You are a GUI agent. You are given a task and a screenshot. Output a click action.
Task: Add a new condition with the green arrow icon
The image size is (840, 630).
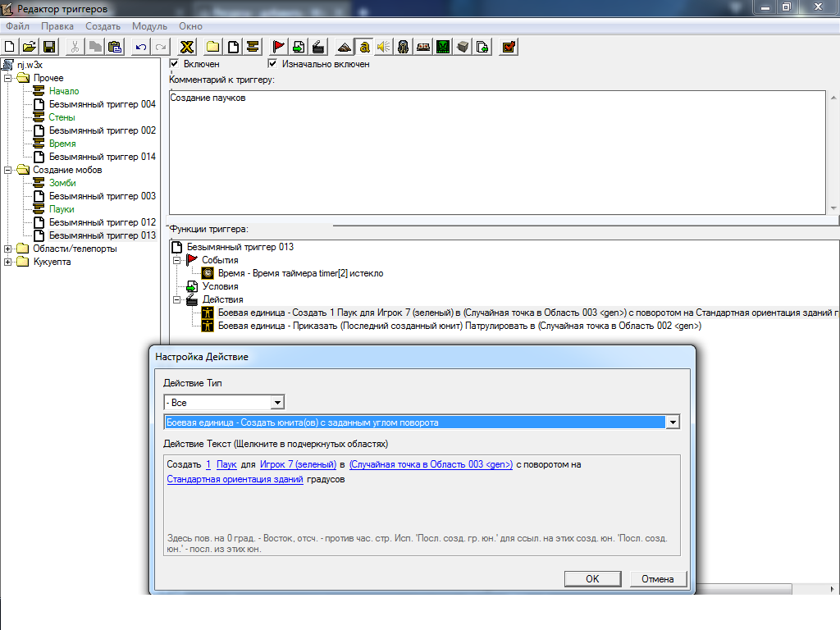tap(299, 47)
